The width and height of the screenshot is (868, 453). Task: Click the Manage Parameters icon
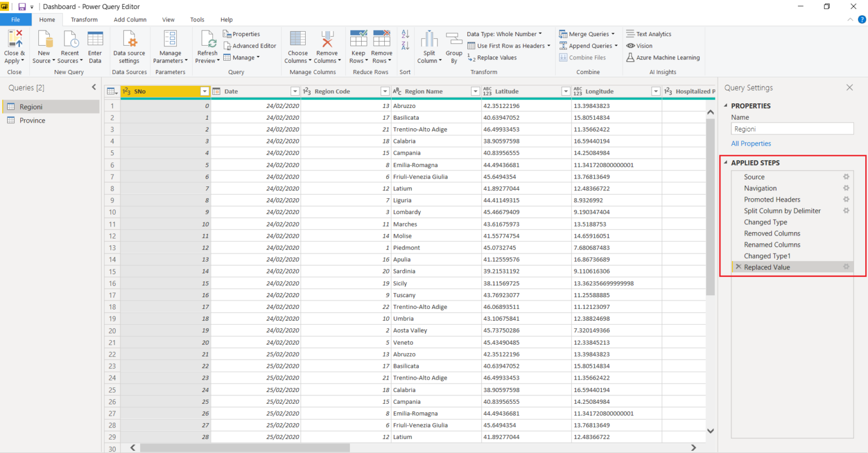click(x=170, y=39)
